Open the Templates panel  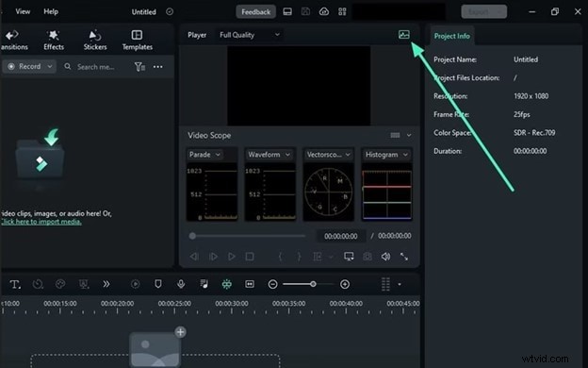click(138, 40)
